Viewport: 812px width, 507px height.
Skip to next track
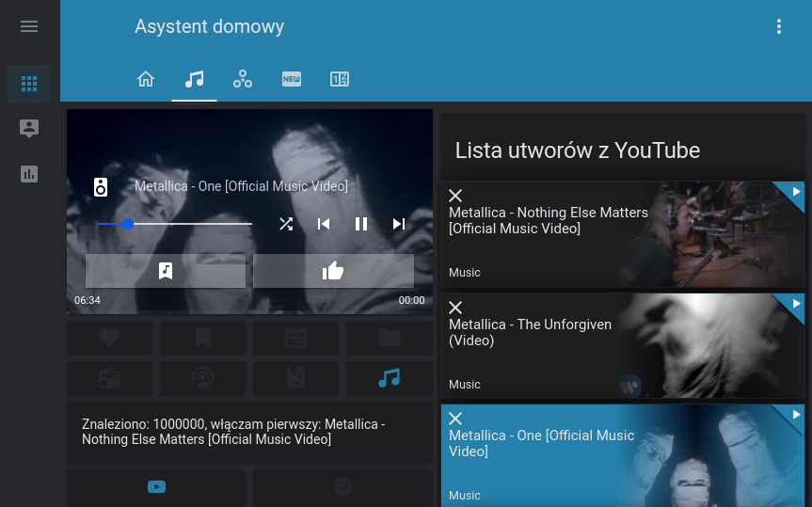tap(399, 224)
